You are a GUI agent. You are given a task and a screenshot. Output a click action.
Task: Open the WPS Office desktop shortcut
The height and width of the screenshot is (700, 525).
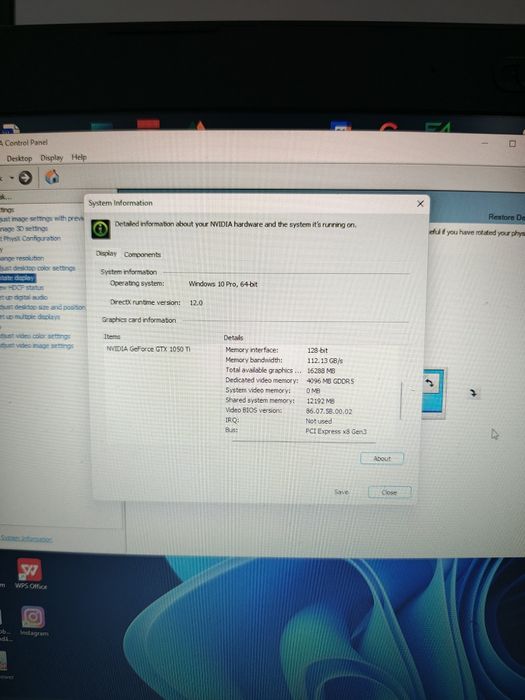[x=30, y=574]
